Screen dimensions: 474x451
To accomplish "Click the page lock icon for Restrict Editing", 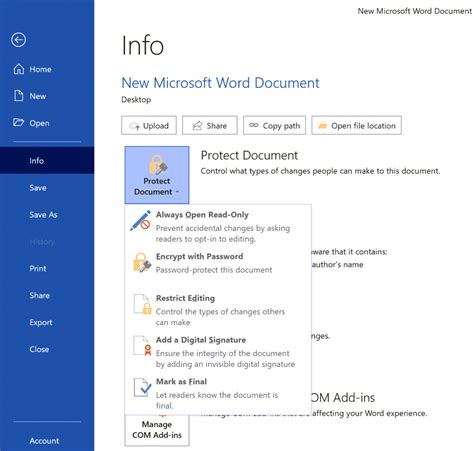I will coord(142,304).
